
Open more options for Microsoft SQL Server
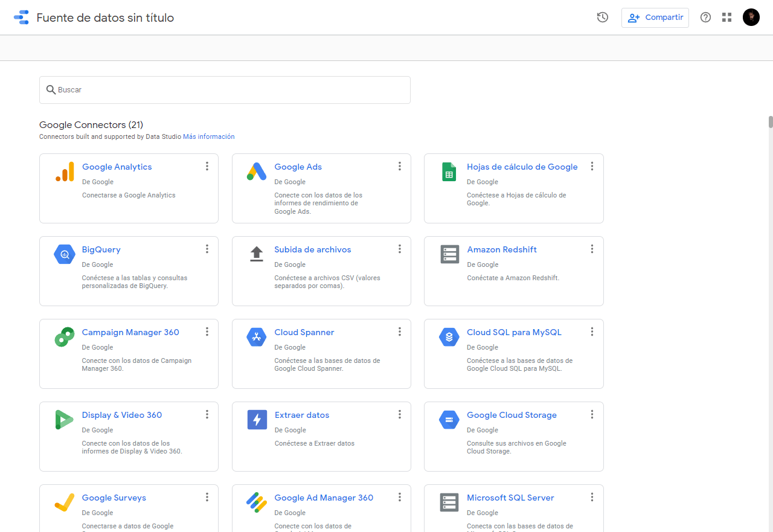pos(592,497)
